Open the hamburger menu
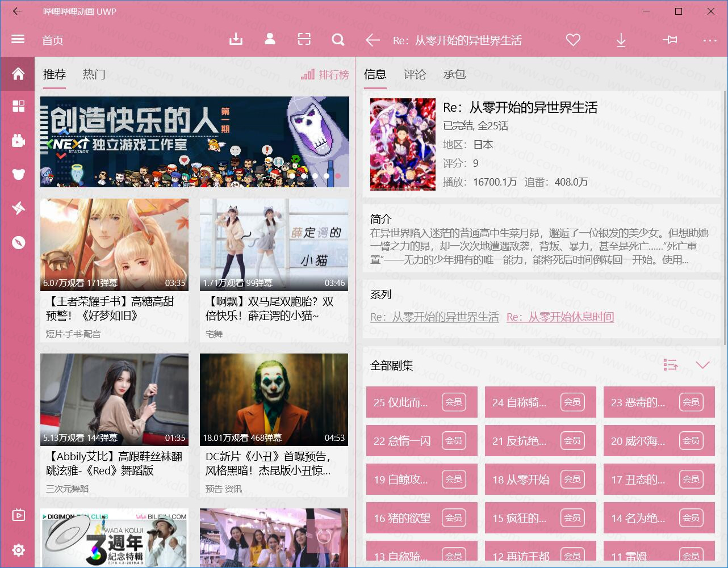The width and height of the screenshot is (728, 568). 18,39
